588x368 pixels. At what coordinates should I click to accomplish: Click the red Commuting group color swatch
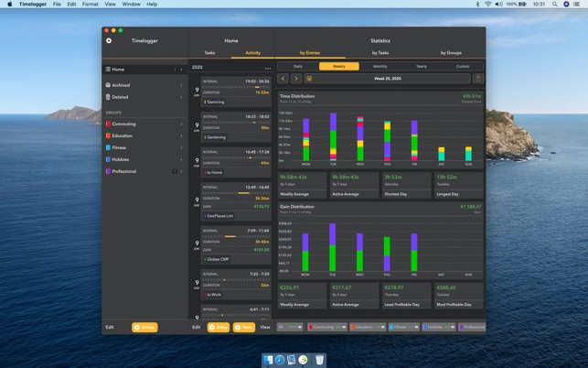click(x=108, y=124)
